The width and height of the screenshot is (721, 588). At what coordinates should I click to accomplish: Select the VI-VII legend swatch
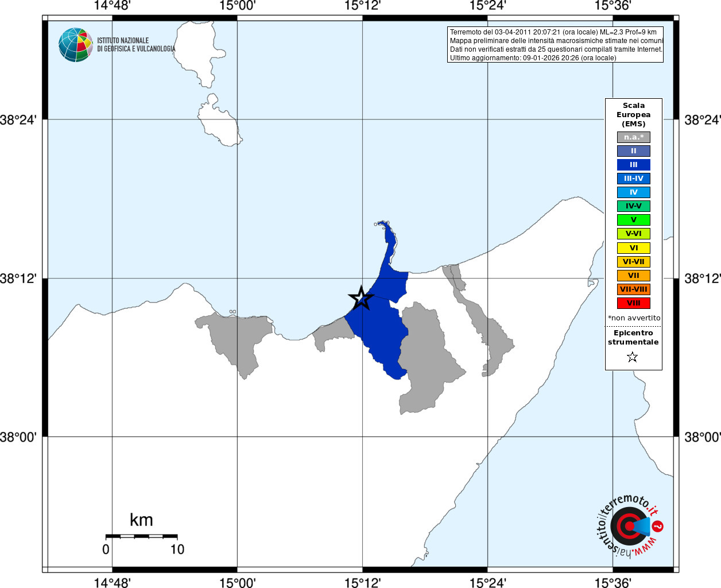(x=634, y=262)
